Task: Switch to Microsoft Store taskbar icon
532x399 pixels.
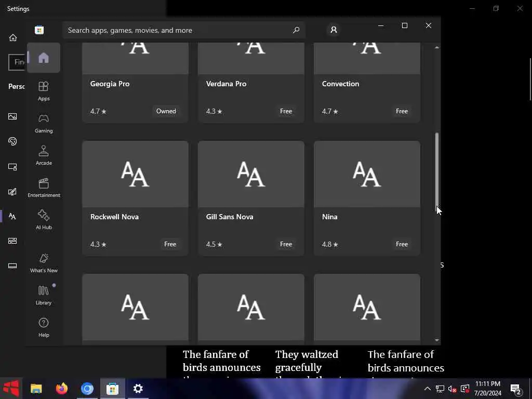Action: [x=113, y=389]
